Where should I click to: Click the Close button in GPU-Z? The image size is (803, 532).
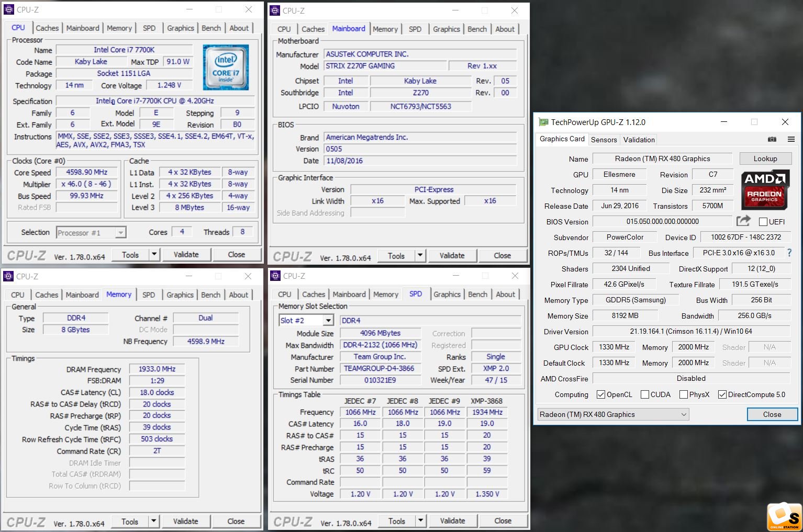pyautogui.click(x=772, y=414)
